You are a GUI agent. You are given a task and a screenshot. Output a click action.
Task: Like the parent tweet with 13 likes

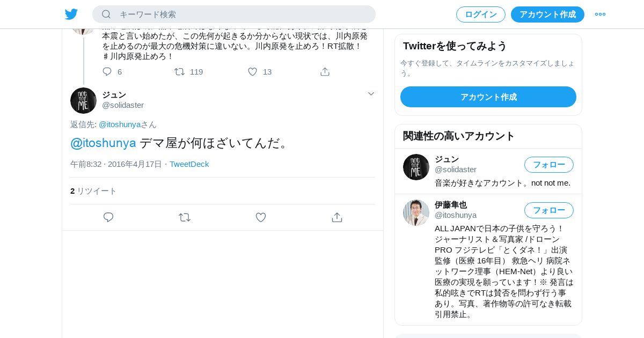252,71
